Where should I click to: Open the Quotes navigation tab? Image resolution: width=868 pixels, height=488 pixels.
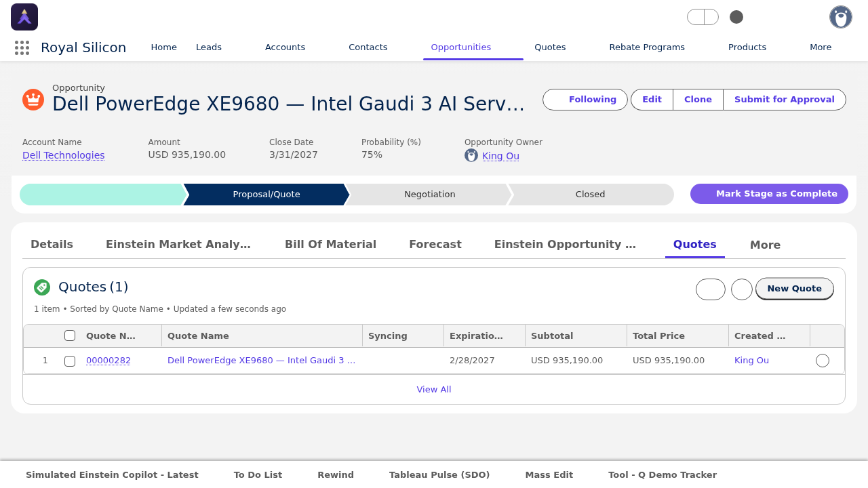click(x=550, y=47)
